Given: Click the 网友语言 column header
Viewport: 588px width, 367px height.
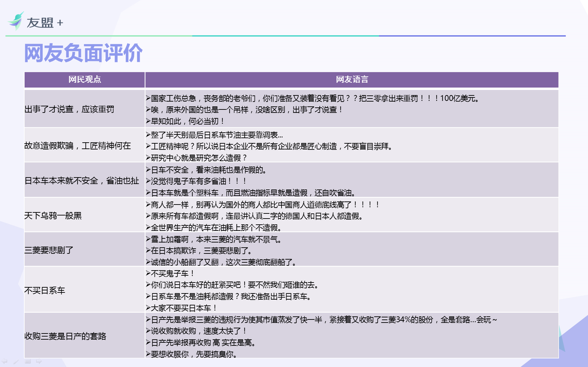Looking at the screenshot, I should click(352, 80).
